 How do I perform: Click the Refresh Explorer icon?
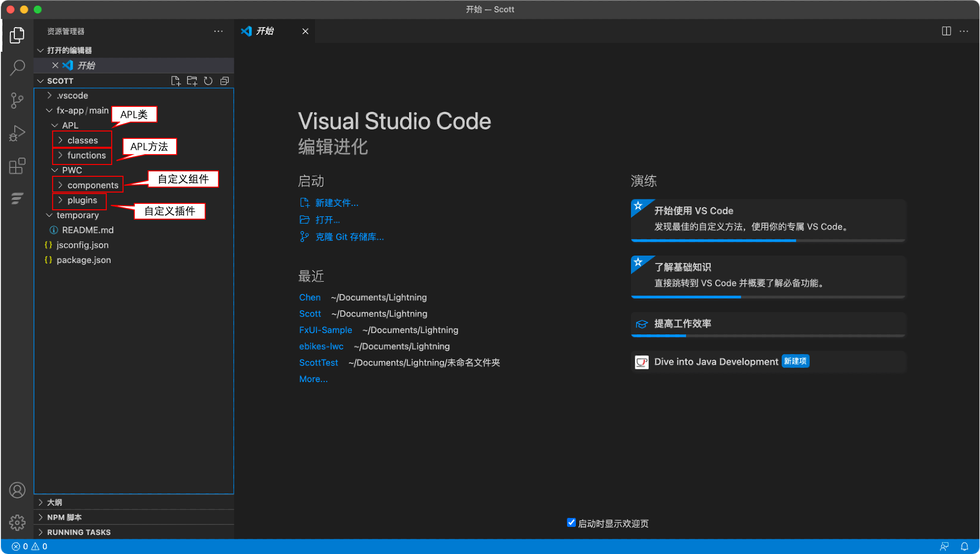[x=208, y=81]
